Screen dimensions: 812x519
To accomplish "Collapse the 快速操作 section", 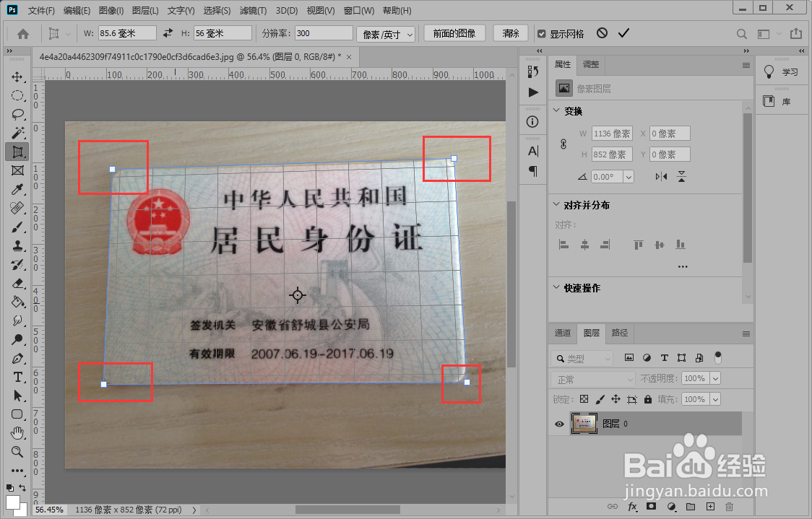I will pos(556,287).
